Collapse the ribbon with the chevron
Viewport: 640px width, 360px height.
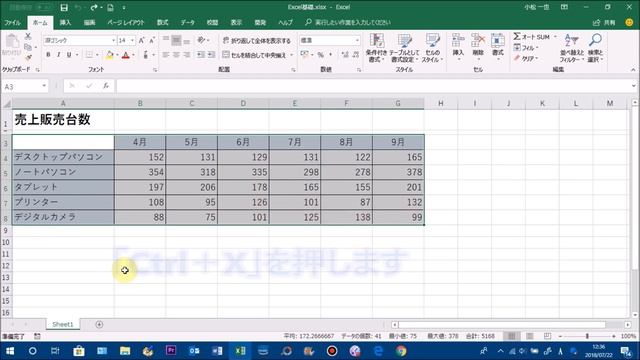(633, 70)
